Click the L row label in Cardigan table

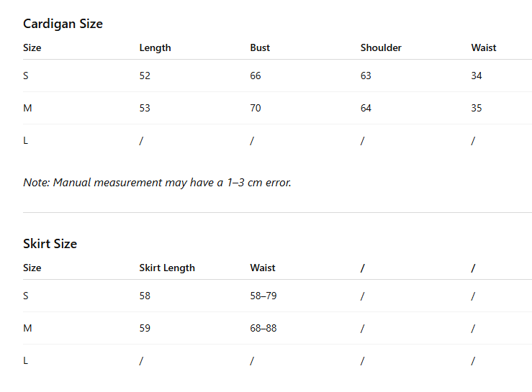coord(25,141)
